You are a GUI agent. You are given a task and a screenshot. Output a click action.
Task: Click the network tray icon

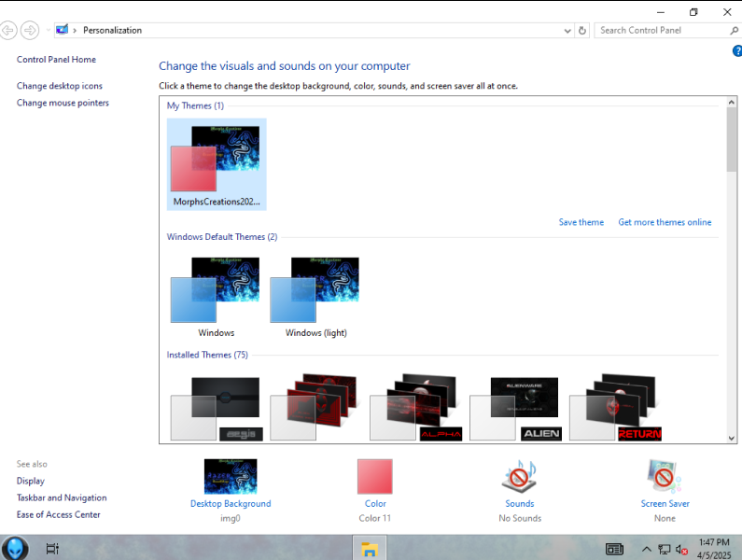point(664,549)
